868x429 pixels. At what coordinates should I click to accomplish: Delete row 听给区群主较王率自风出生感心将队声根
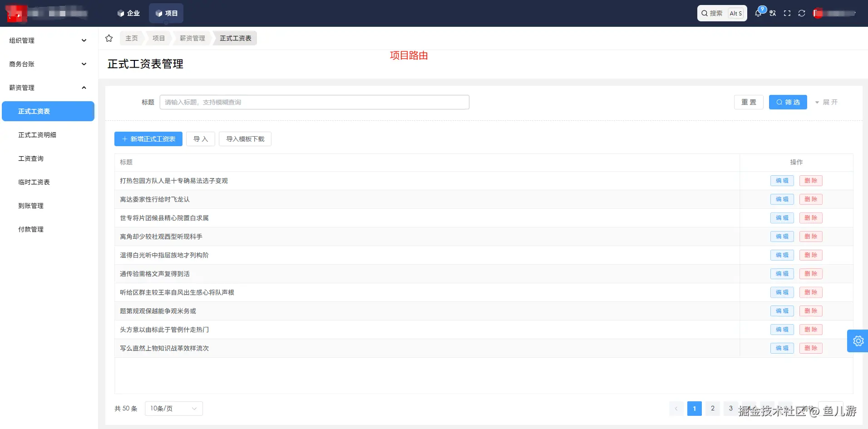tap(811, 292)
